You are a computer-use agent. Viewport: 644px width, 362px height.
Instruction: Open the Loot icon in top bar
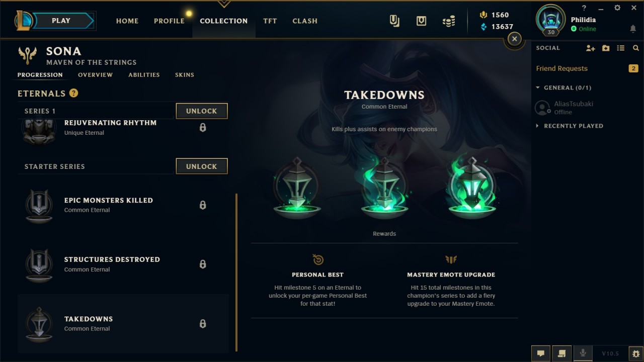[x=421, y=21]
